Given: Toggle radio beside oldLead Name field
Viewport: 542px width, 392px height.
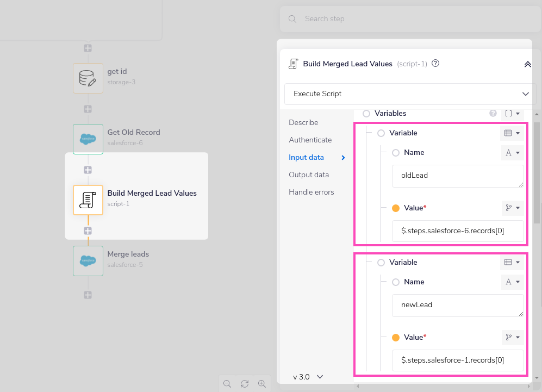Looking at the screenshot, I should (x=396, y=153).
